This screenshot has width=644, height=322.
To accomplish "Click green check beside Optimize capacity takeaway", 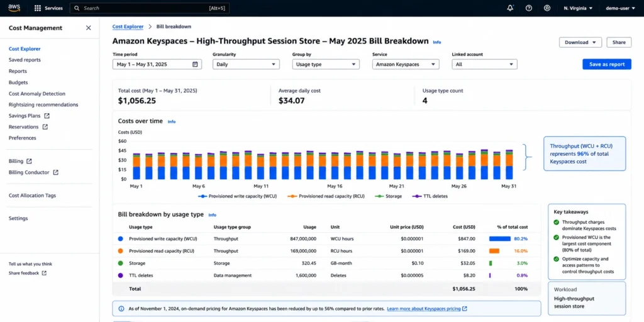I will pos(556,259).
